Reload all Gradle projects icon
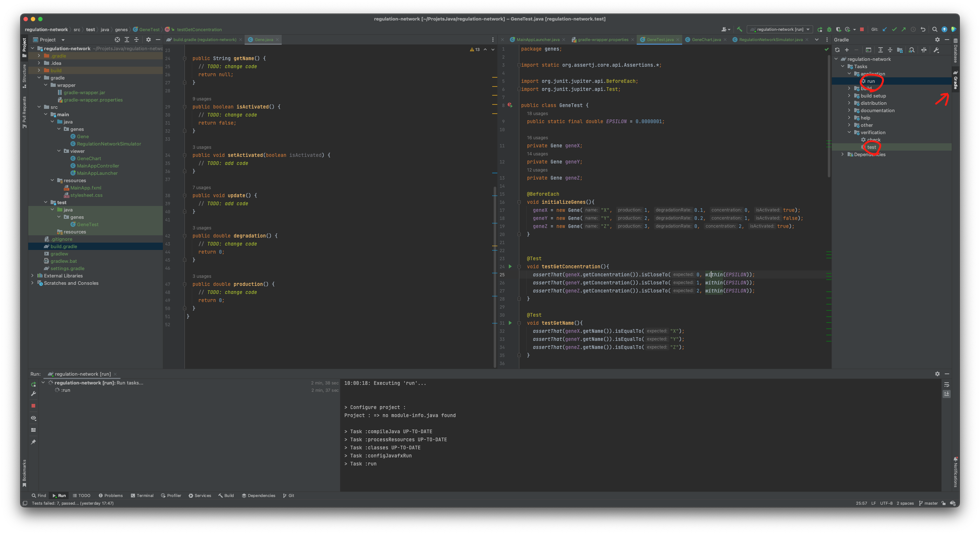980x534 pixels. [837, 50]
